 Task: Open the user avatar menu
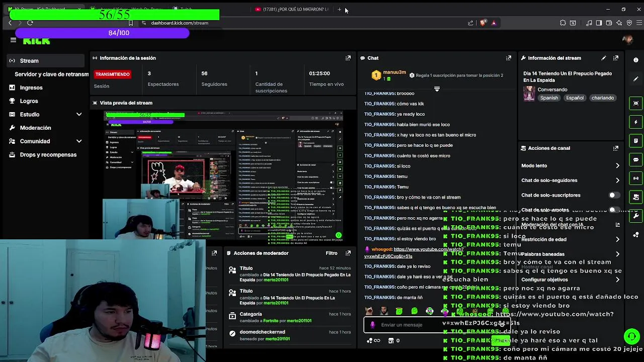click(627, 40)
